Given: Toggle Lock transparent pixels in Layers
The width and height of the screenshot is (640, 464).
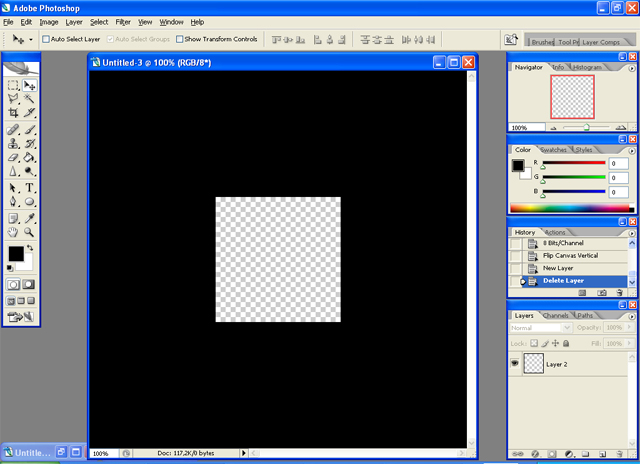Looking at the screenshot, I should 534,343.
